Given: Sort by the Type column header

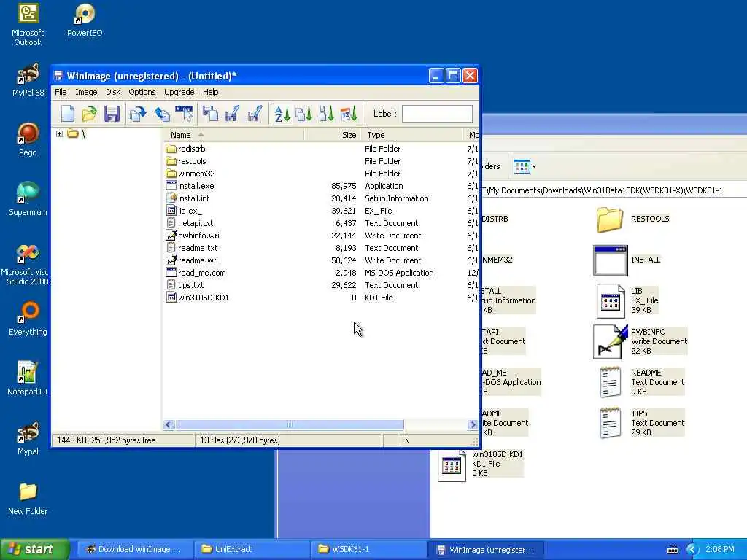Looking at the screenshot, I should pyautogui.click(x=411, y=135).
